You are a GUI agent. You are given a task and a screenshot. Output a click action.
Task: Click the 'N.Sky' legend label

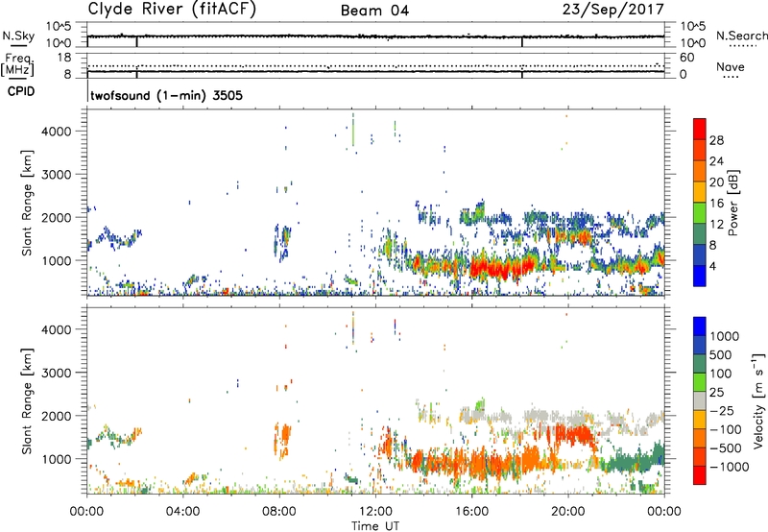click(x=18, y=36)
